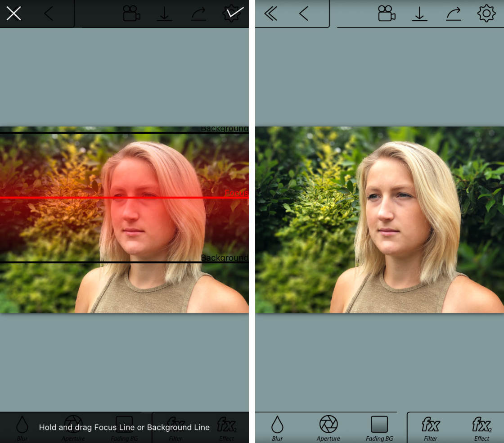Tap the lower Background label on the photo

pos(225,258)
